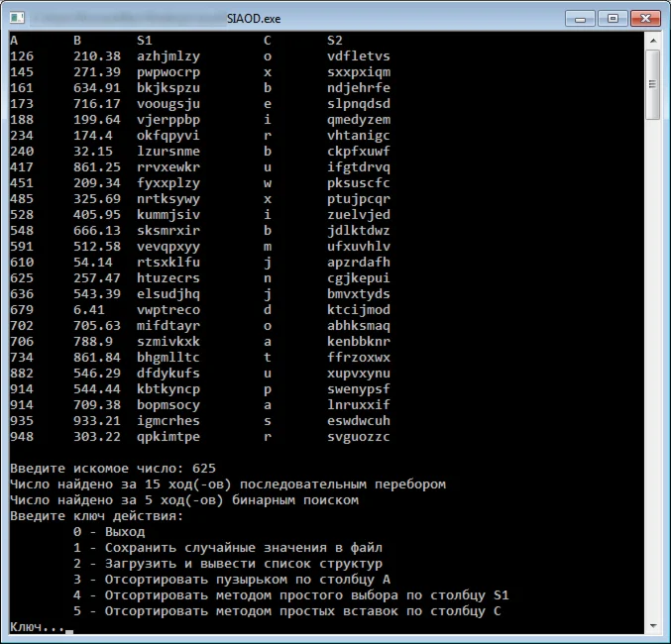Click the string ndjehrfe
This screenshot has width=671, height=644.
tap(359, 88)
